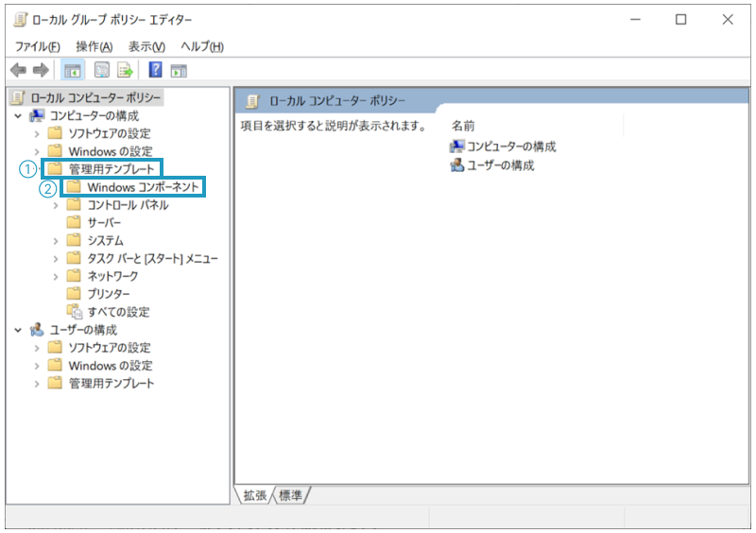Select ユーザーの構成 label in the tree

83,330
